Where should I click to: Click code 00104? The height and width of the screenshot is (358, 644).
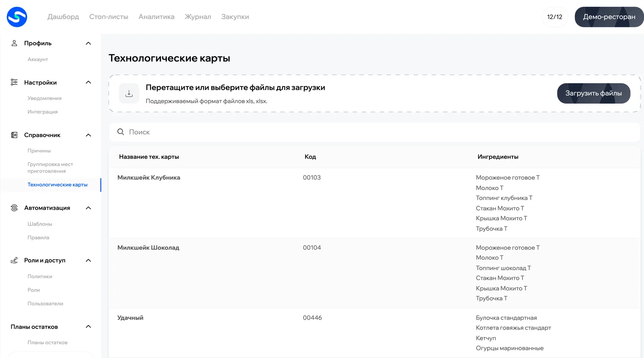click(x=312, y=248)
